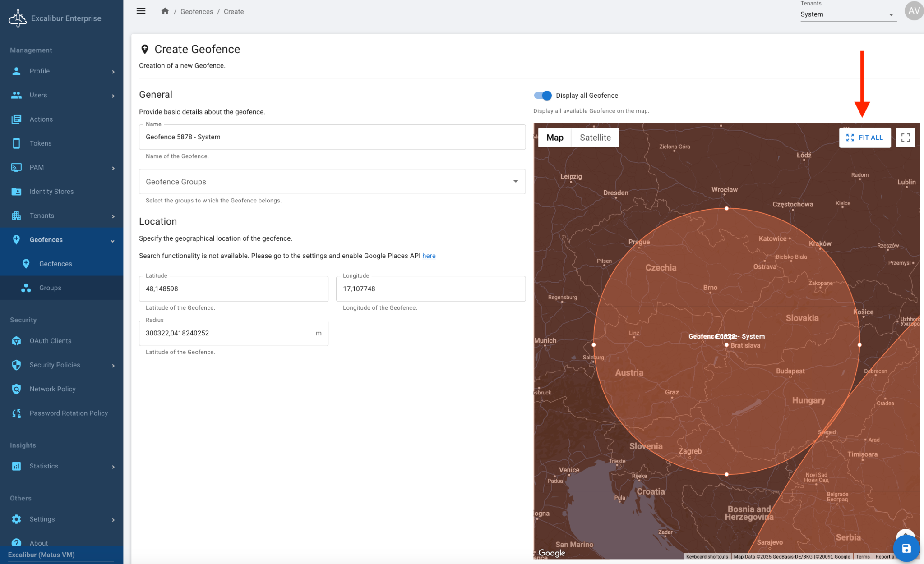Open the Groups submenu item
This screenshot has width=924, height=564.
point(61,288)
